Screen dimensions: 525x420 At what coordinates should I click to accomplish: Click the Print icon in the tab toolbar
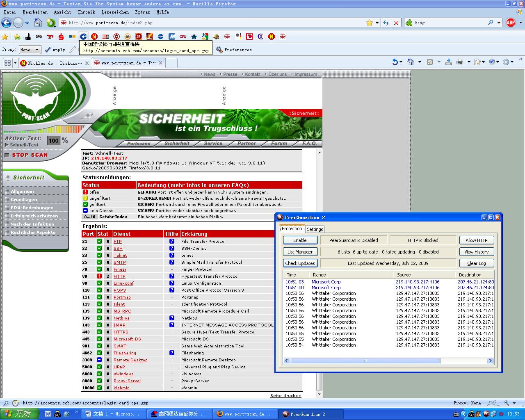(460, 62)
